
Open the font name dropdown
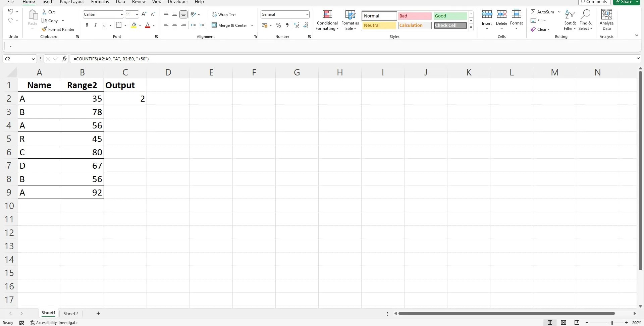point(122,14)
